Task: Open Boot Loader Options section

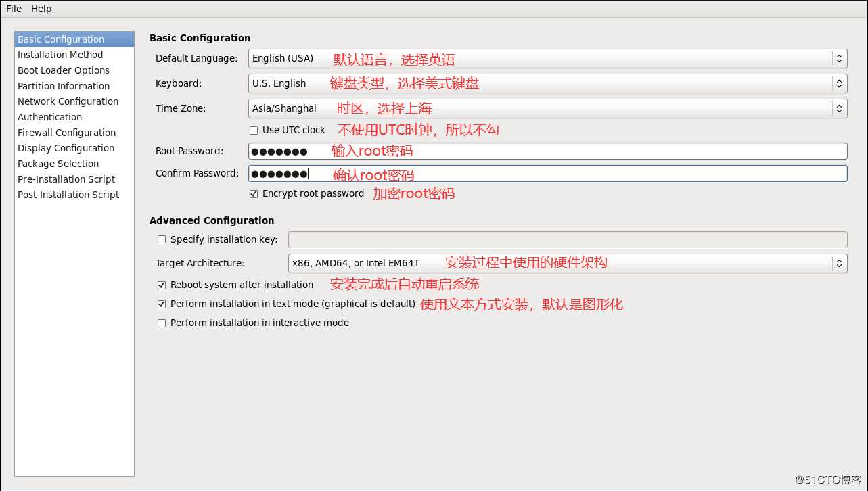Action: pos(74,70)
